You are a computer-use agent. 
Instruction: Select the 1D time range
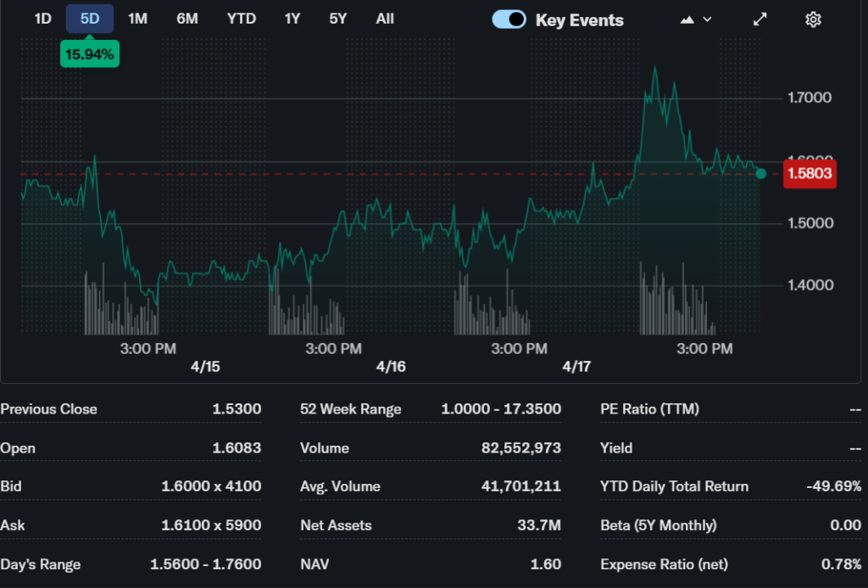point(42,19)
